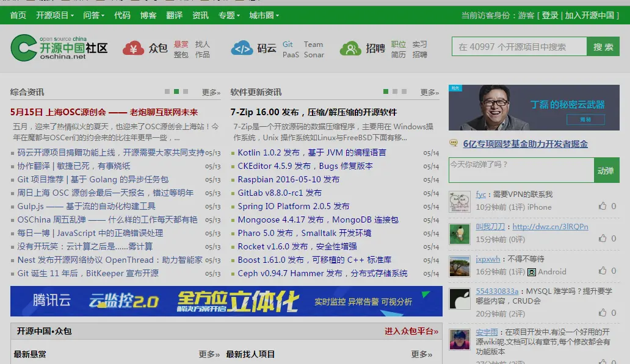Click the green 招聘 person cloud icon
This screenshot has width=630, height=364.
pos(350,48)
